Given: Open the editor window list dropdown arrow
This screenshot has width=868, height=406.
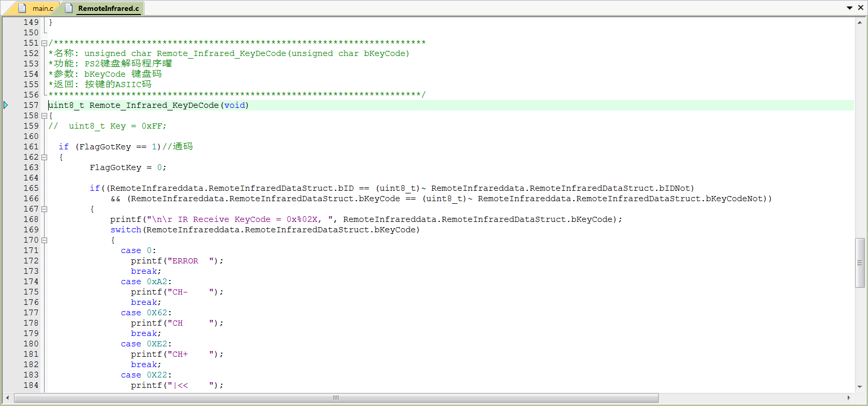Looking at the screenshot, I should point(849,8).
